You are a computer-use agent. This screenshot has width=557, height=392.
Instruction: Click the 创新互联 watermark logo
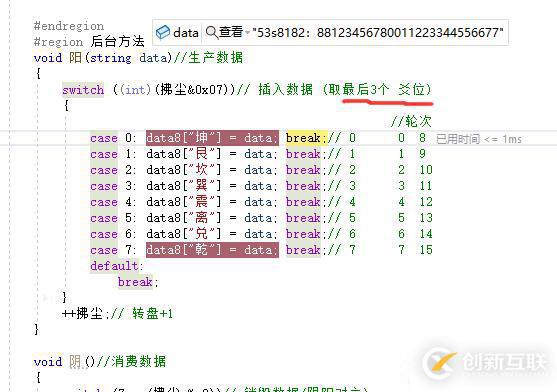485,363
